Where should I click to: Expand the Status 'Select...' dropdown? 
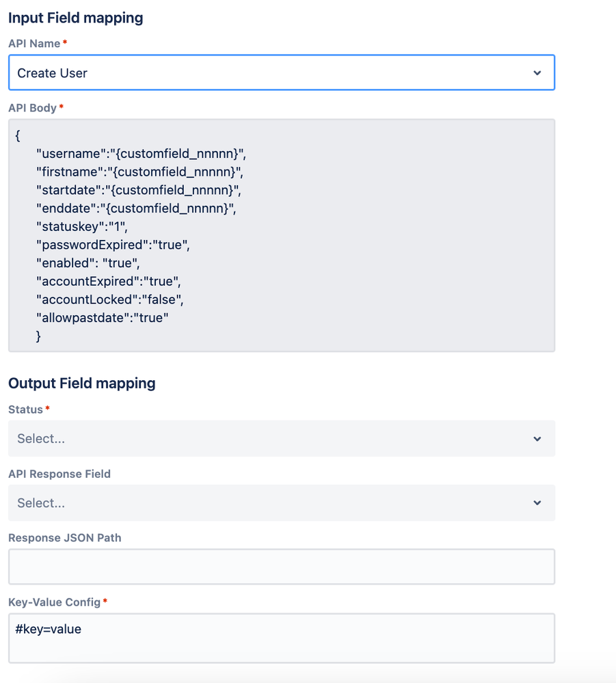[x=273, y=439]
